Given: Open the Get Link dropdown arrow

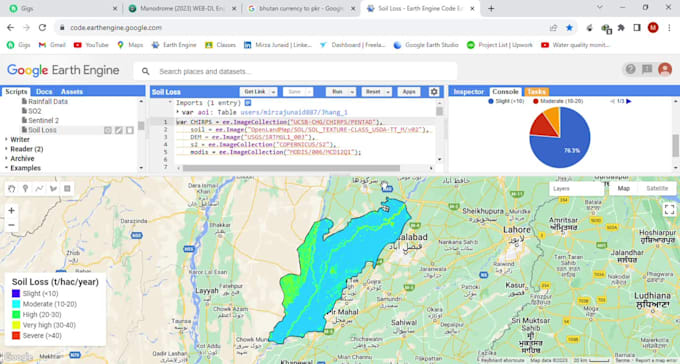Looking at the screenshot, I should (x=273, y=92).
